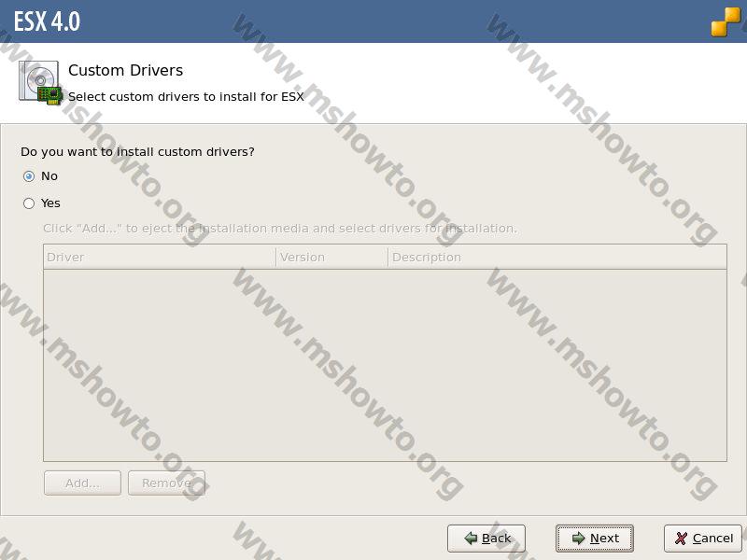Click the Custom Drivers CD icon
Screen dimensions: 747x560
click(x=40, y=83)
